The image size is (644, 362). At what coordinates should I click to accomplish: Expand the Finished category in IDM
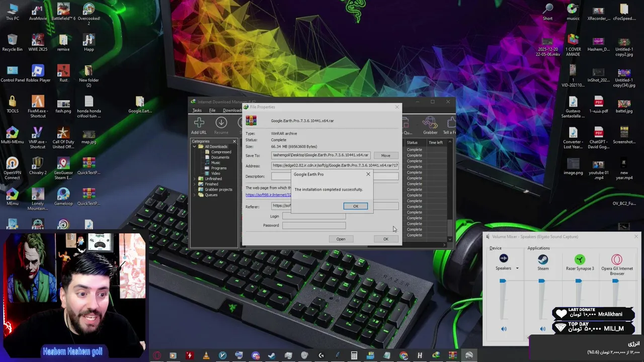pos(194,184)
